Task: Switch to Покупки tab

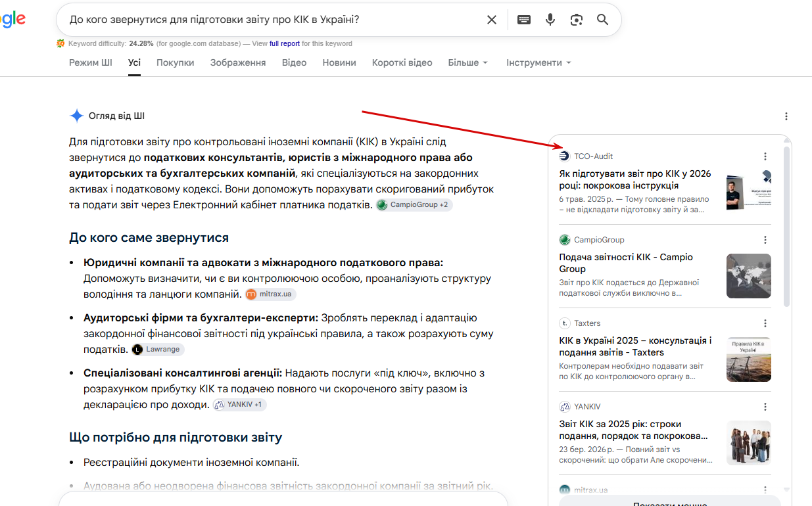Action: (x=176, y=62)
